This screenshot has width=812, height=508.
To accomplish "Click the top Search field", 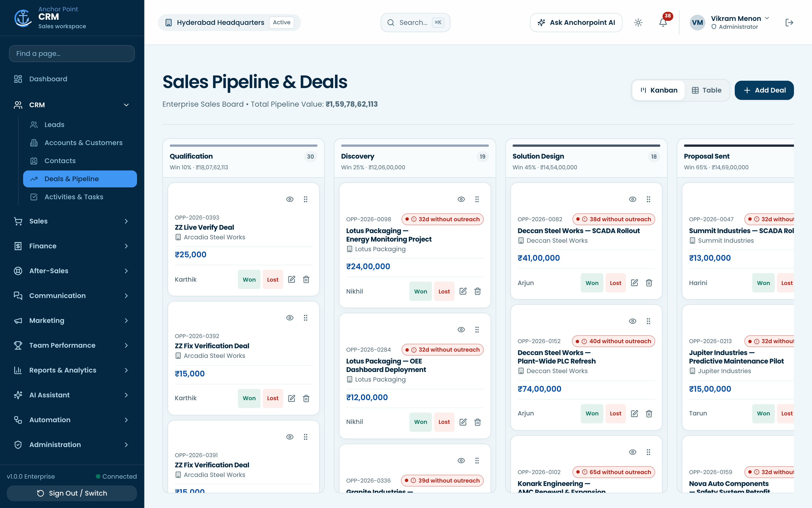I will (415, 23).
